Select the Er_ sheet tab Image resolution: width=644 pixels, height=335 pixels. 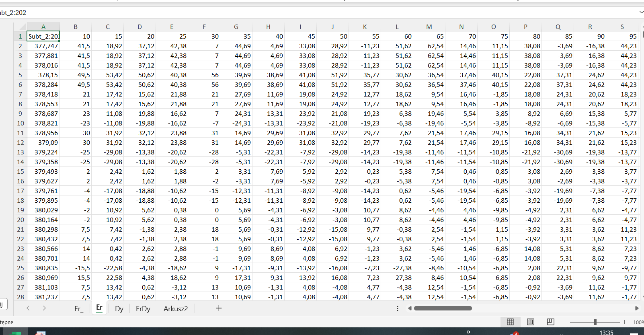[x=79, y=308]
